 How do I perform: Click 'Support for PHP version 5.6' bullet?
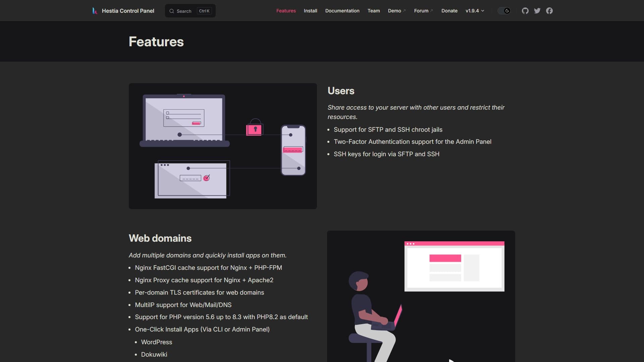[221, 317]
